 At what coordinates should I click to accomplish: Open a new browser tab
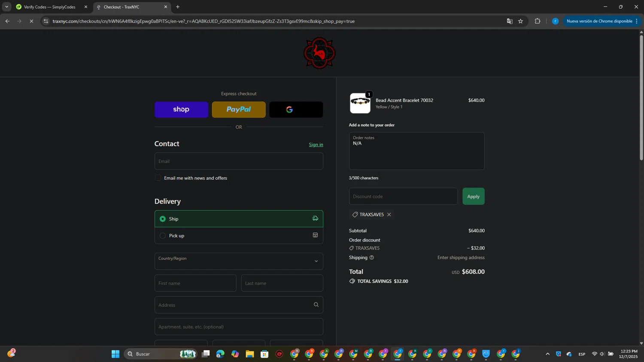click(178, 7)
